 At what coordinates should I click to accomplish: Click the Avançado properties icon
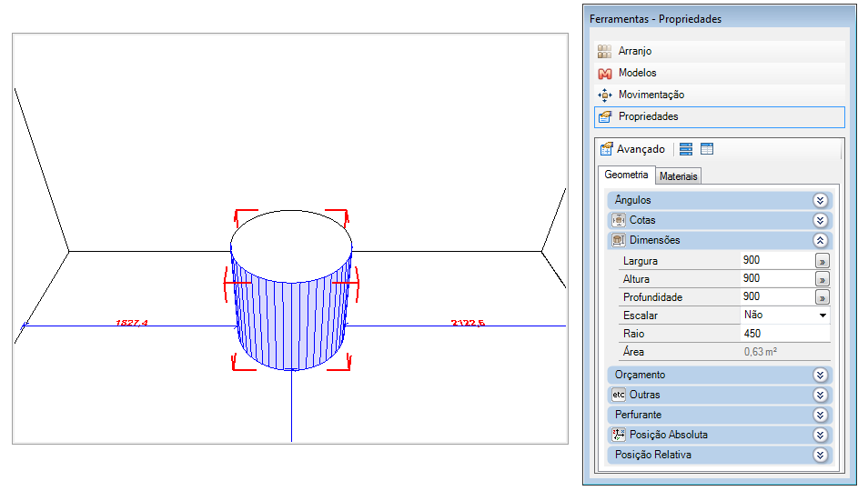click(607, 149)
